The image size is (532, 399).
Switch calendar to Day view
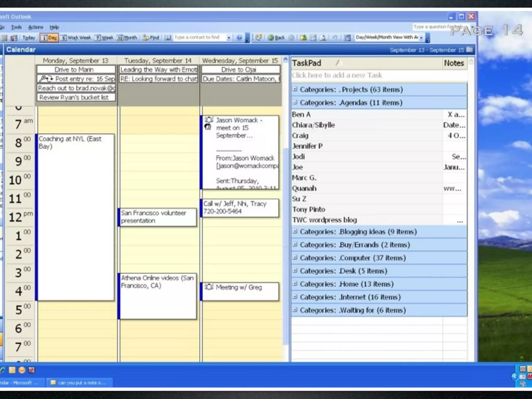49,38
